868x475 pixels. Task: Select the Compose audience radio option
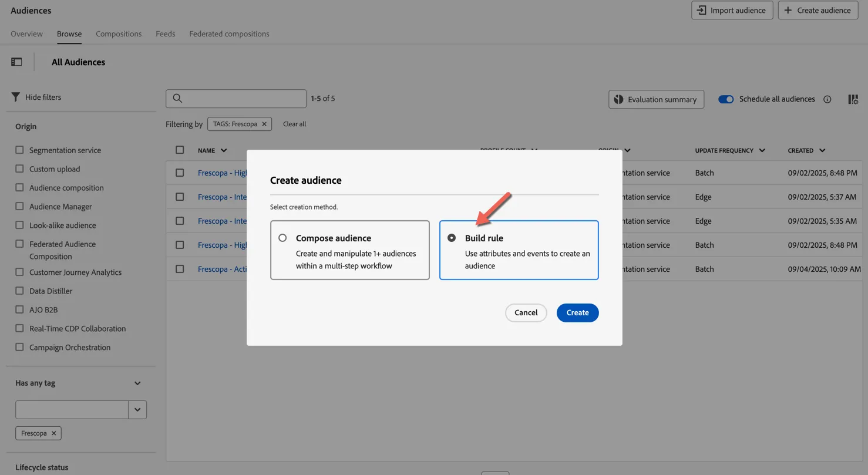[282, 238]
